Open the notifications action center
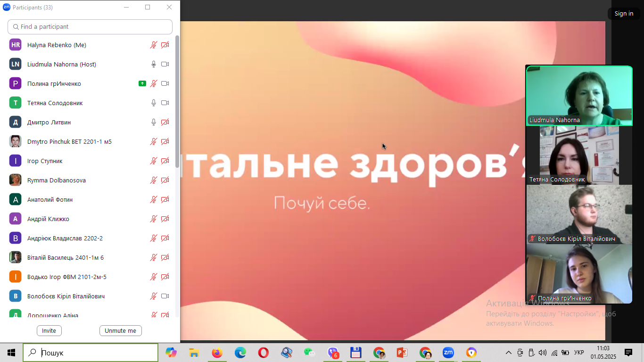Viewport: 644px width, 362px height. (x=628, y=353)
